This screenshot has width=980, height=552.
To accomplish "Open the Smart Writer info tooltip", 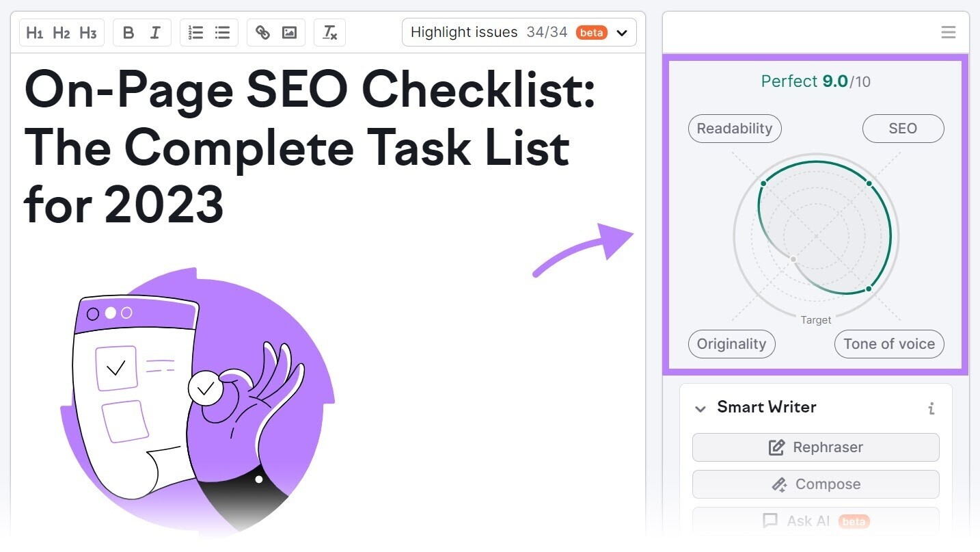I will 931,408.
